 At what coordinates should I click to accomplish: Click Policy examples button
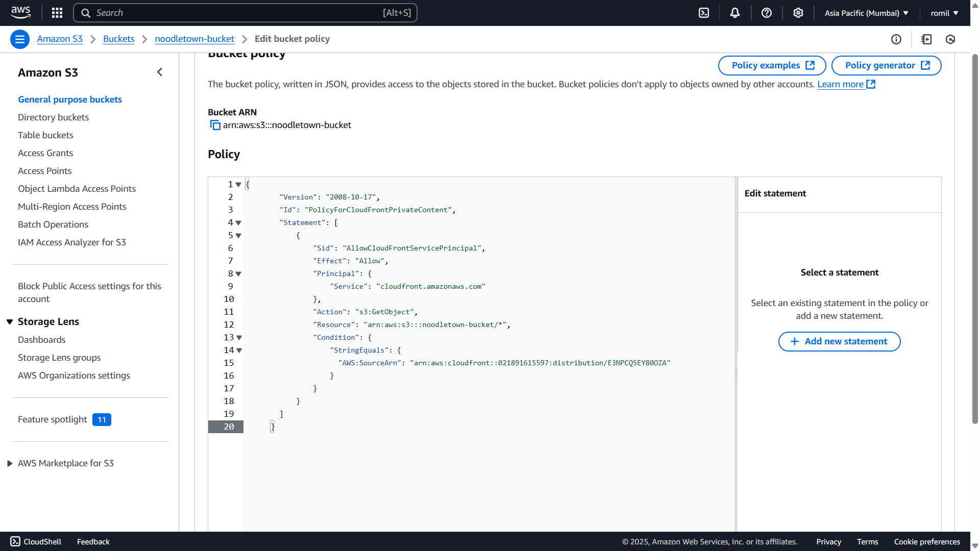[x=772, y=65]
